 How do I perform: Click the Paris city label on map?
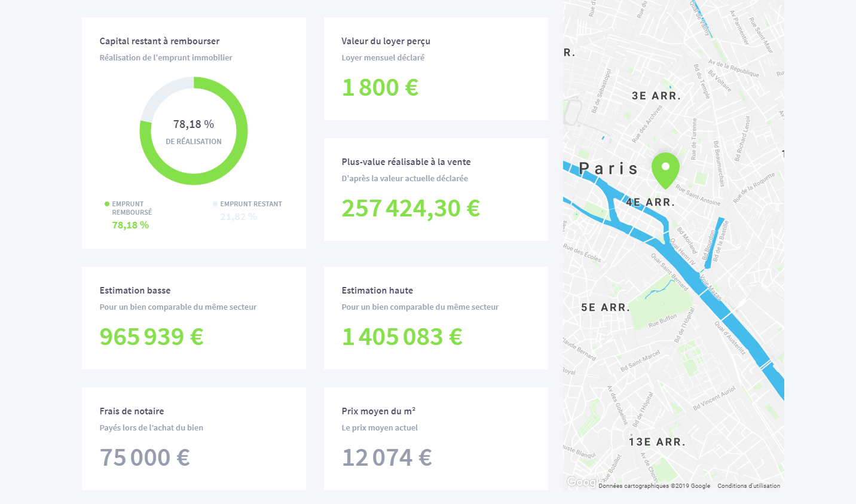click(x=609, y=169)
